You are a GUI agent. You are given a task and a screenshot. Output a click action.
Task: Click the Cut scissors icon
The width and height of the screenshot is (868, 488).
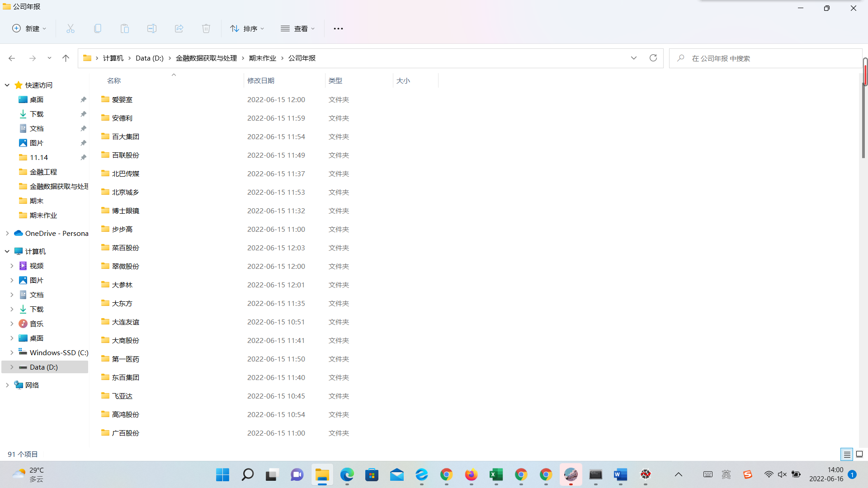point(71,28)
